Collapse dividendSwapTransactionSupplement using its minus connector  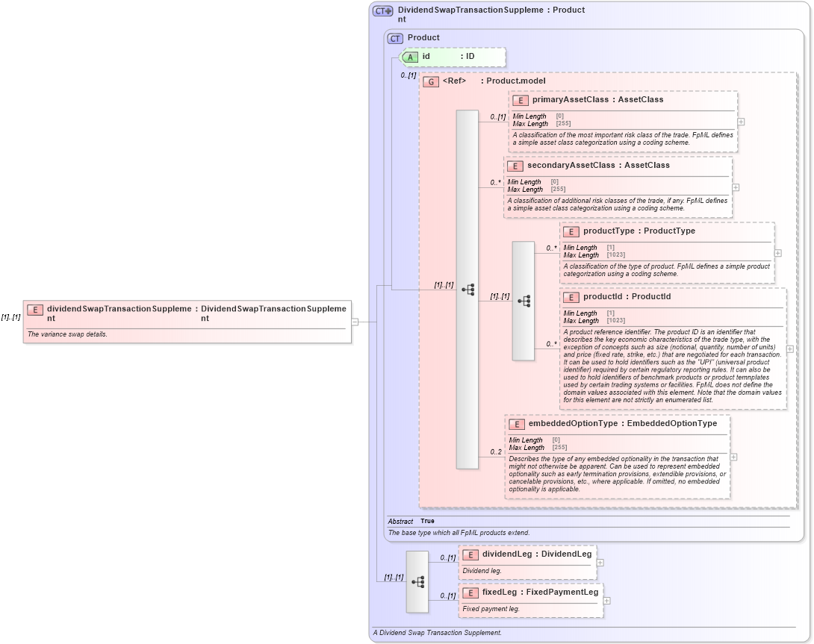point(355,322)
